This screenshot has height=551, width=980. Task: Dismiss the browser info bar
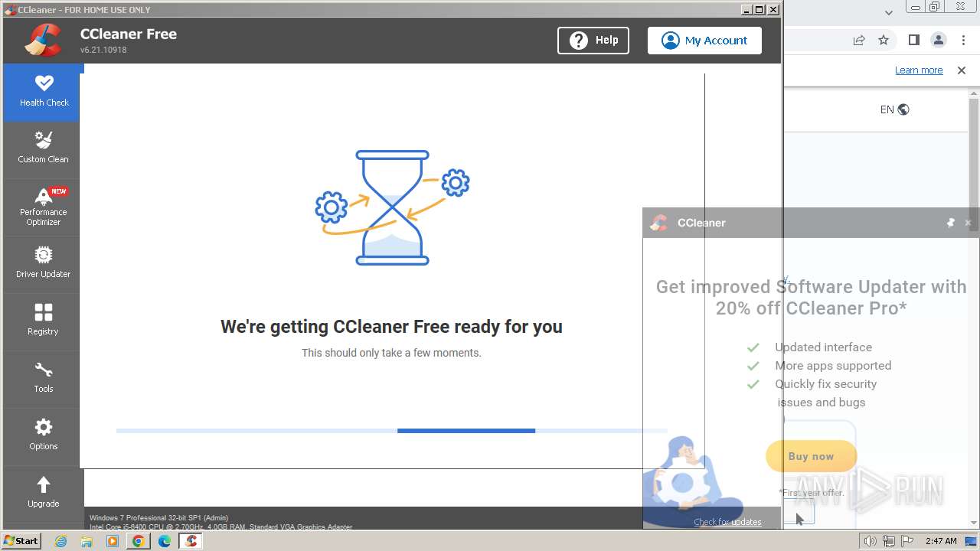[962, 70]
